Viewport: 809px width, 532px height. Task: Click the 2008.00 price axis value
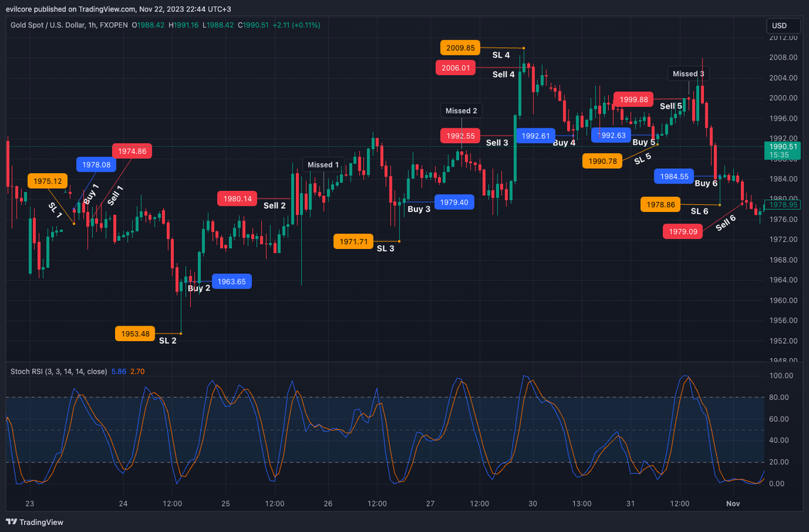coord(783,57)
